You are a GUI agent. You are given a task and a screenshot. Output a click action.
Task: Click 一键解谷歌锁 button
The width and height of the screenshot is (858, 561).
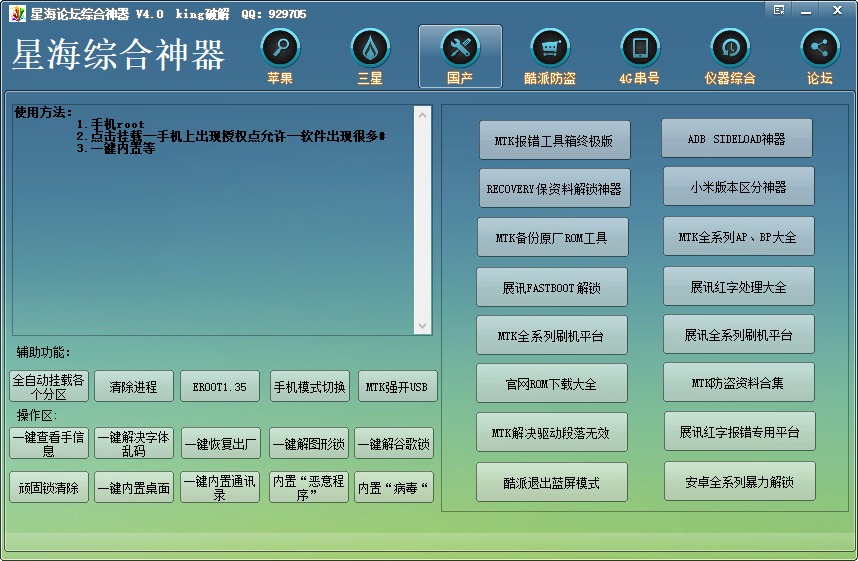[394, 443]
